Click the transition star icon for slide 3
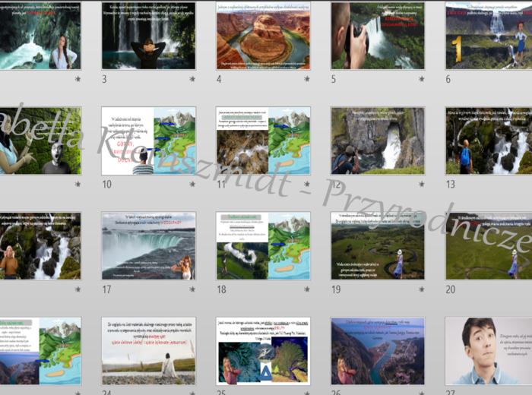The width and height of the screenshot is (532, 395). 192,79
